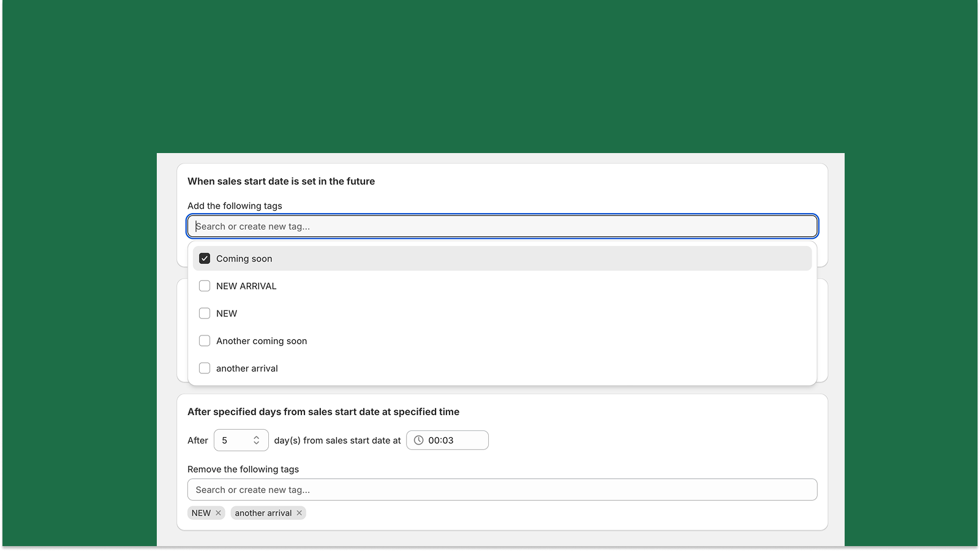Click the NEW ARRIVAL option label
This screenshot has height=551, width=980.
pyautogui.click(x=246, y=286)
